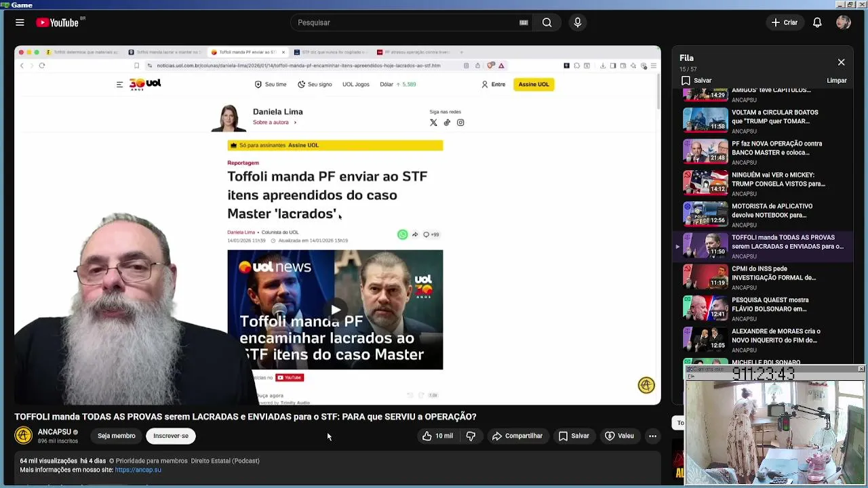Click the Dólar 5,389 quote

click(398, 85)
